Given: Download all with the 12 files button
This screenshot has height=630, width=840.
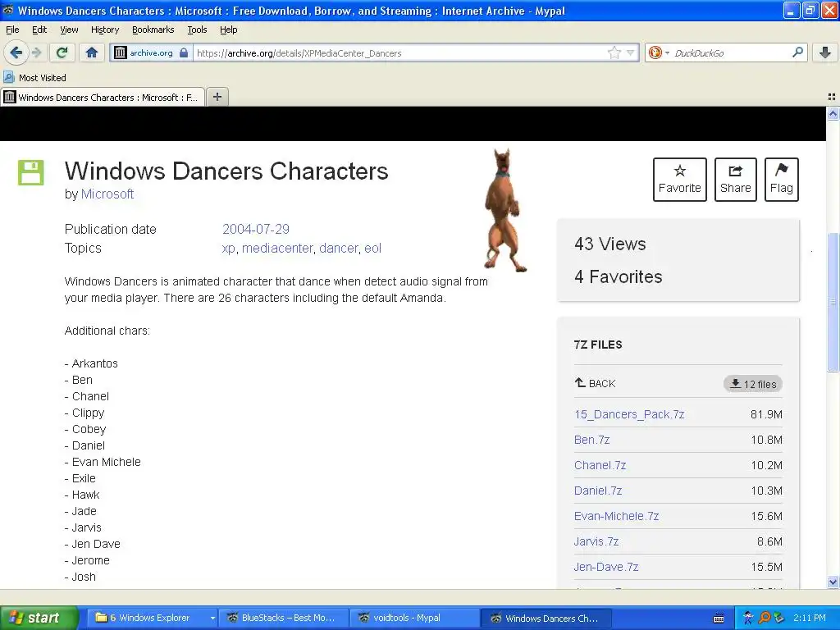Looking at the screenshot, I should tap(753, 384).
